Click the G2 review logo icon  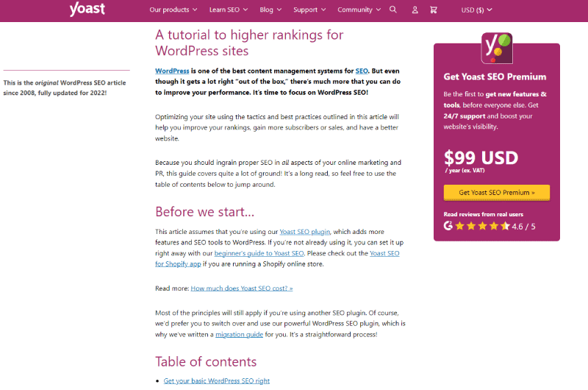[448, 226]
